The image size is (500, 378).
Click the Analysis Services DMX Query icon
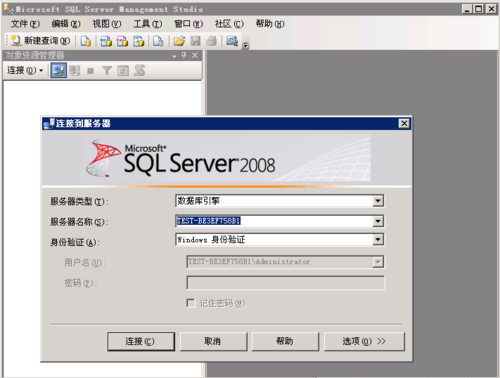122,41
